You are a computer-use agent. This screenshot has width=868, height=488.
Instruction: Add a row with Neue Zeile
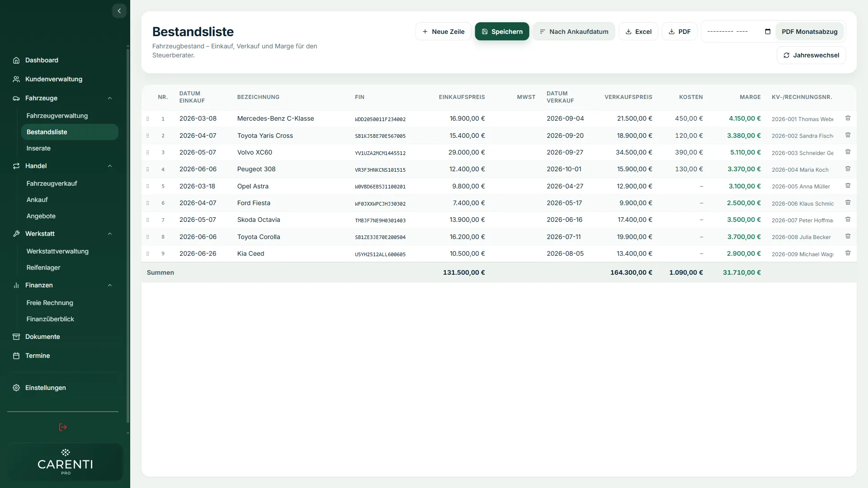click(x=443, y=32)
